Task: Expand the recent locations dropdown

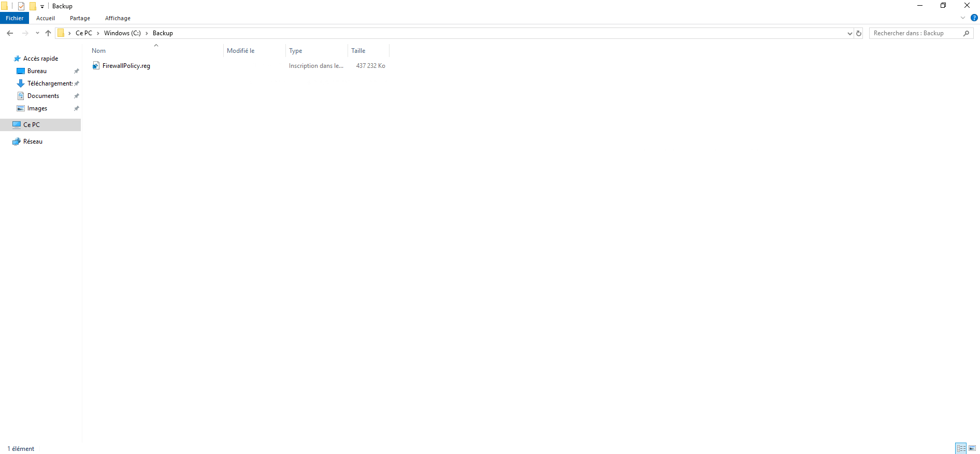Action: click(37, 33)
